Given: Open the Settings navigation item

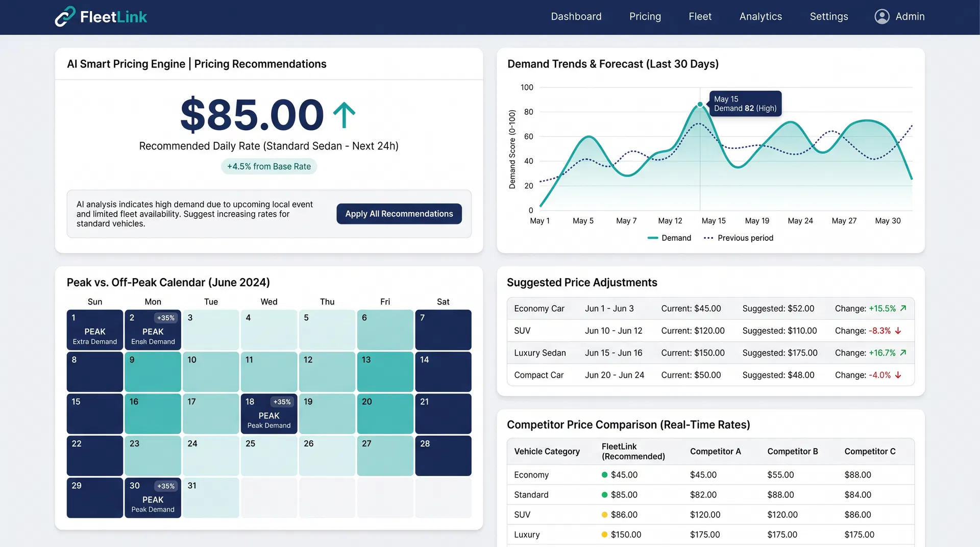Looking at the screenshot, I should click(828, 16).
